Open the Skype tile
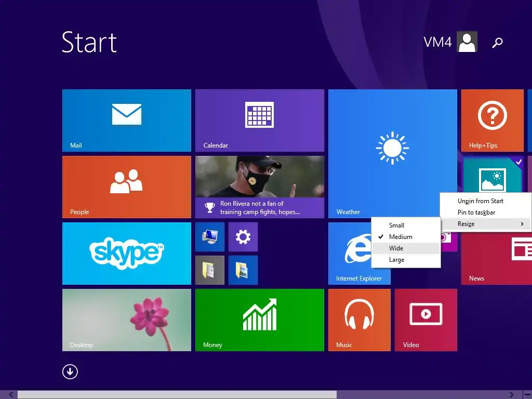The height and width of the screenshot is (399, 532). pyautogui.click(x=127, y=254)
